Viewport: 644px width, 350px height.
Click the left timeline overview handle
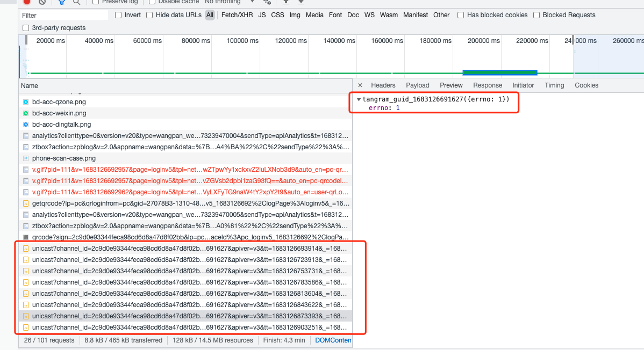click(26, 40)
